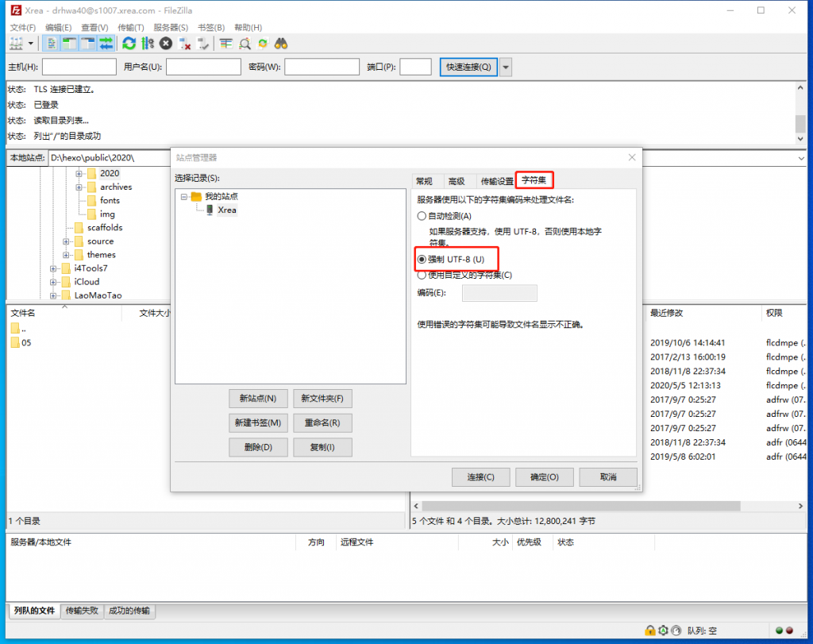The height and width of the screenshot is (644, 813).
Task: Toggle queue processing with the gear-sliders icon
Action: pyautogui.click(x=148, y=44)
